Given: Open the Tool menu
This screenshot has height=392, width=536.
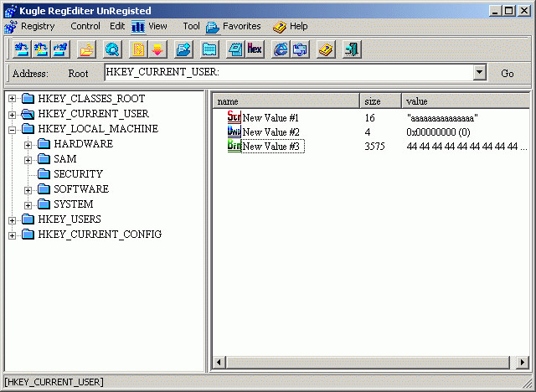Looking at the screenshot, I should click(x=191, y=26).
